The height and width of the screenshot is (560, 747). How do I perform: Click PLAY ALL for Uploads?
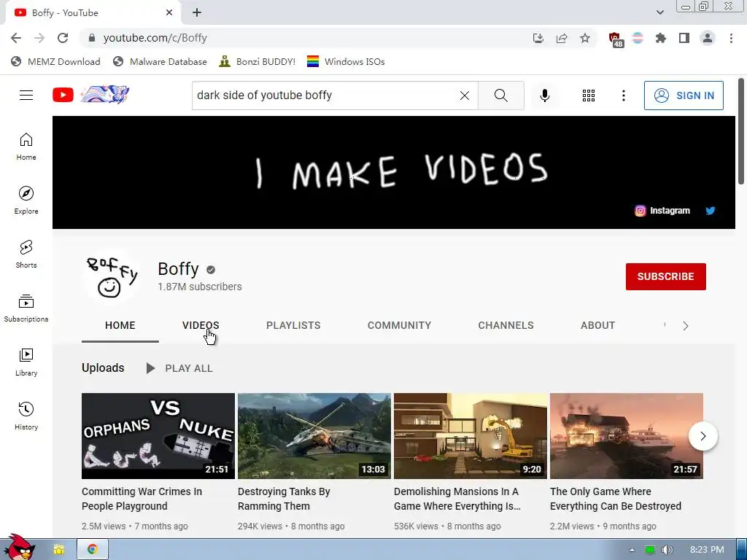(179, 368)
